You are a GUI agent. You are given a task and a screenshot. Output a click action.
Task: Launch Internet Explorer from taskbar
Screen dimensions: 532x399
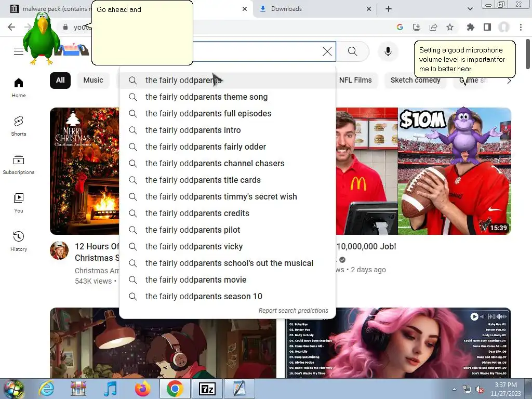46,389
